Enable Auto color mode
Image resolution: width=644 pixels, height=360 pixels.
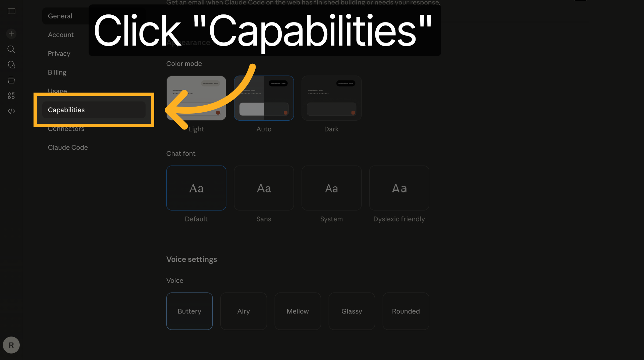pos(264,98)
